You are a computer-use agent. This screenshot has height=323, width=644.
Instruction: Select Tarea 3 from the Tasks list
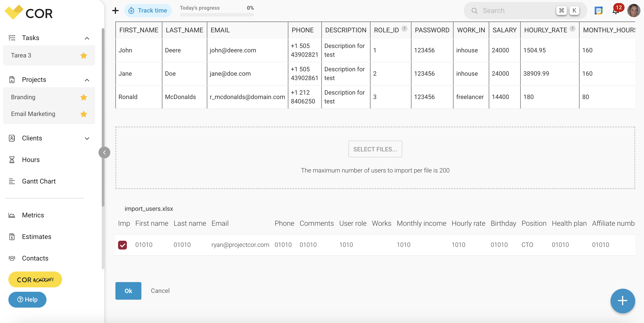[21, 55]
